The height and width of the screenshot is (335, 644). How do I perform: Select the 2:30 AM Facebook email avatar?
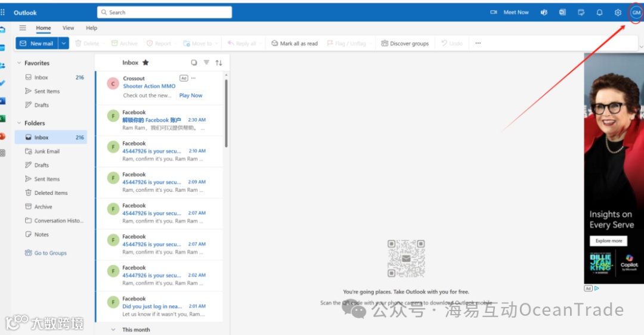pos(113,116)
